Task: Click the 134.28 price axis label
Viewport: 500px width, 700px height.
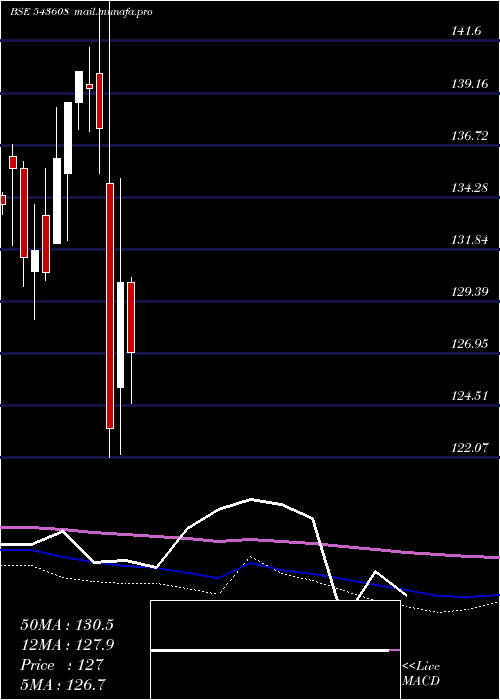Action: tap(469, 188)
